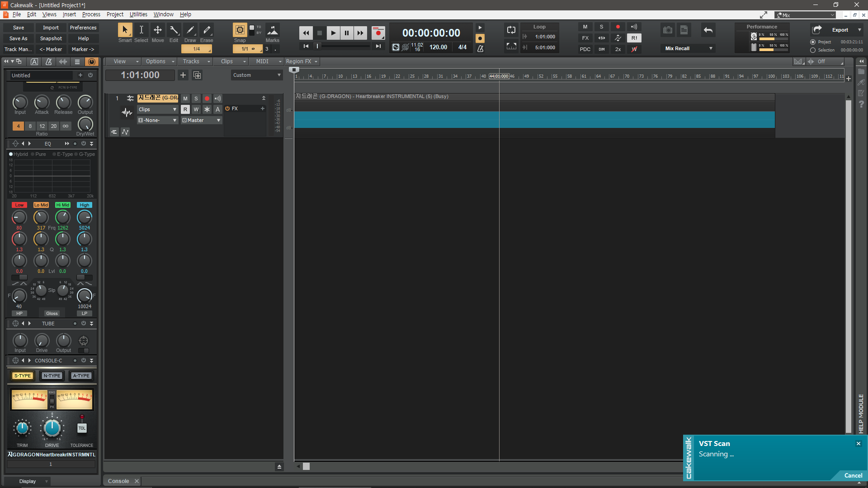The image size is (868, 488).
Task: Close the Console tab
Action: point(137,481)
